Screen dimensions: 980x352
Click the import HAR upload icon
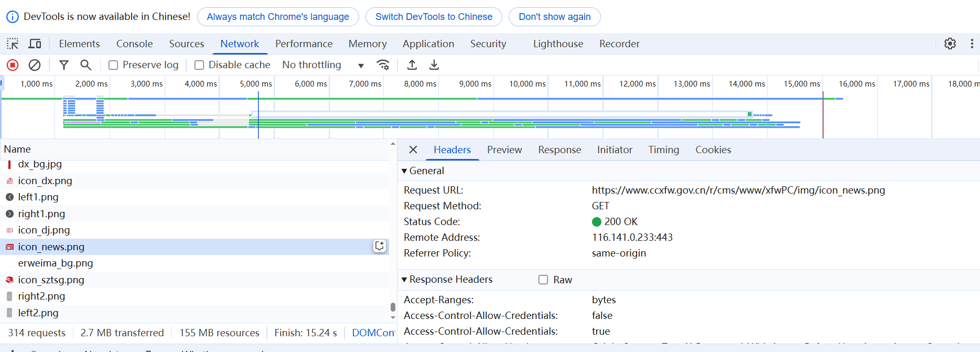click(412, 65)
